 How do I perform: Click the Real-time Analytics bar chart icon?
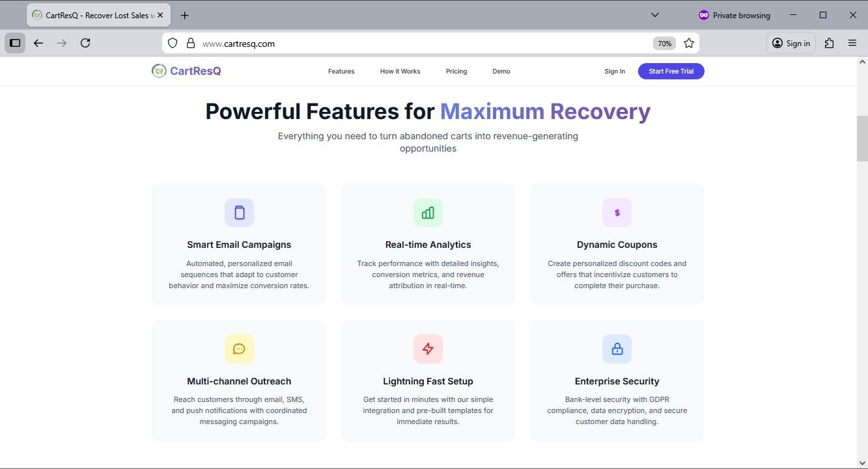click(x=428, y=212)
